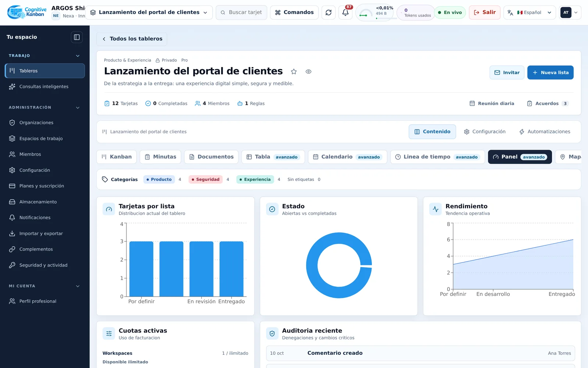The image size is (588, 368).
Task: Switch to Minutas tab
Action: [160, 157]
